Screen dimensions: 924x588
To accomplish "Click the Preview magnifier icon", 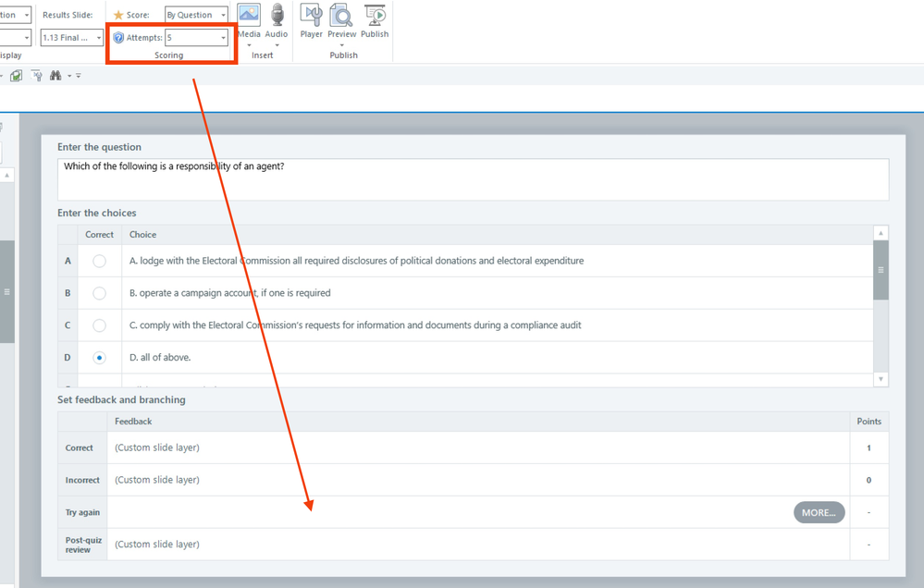I will click(x=341, y=15).
